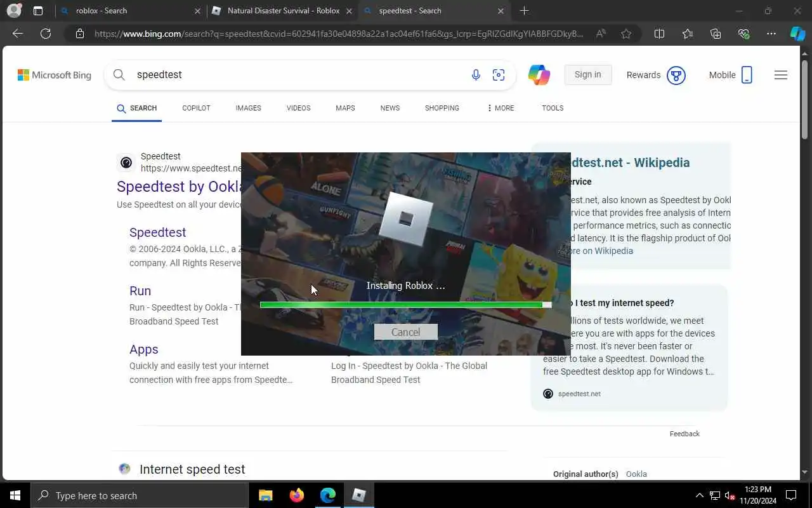Image resolution: width=812 pixels, height=508 pixels.
Task: Open Favorites list icon
Action: 688,34
